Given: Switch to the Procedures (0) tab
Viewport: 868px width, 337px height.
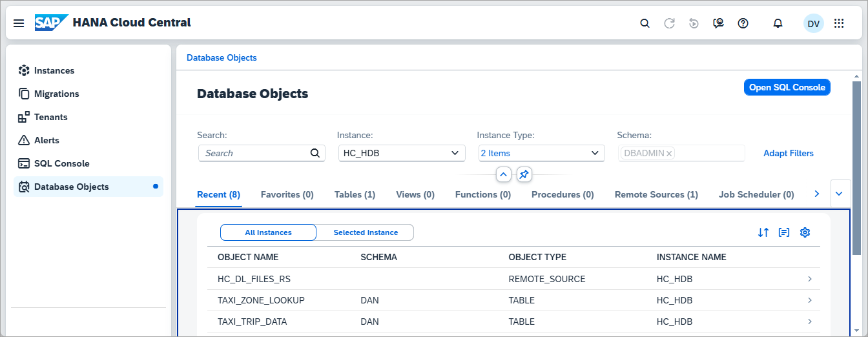Looking at the screenshot, I should 563,194.
